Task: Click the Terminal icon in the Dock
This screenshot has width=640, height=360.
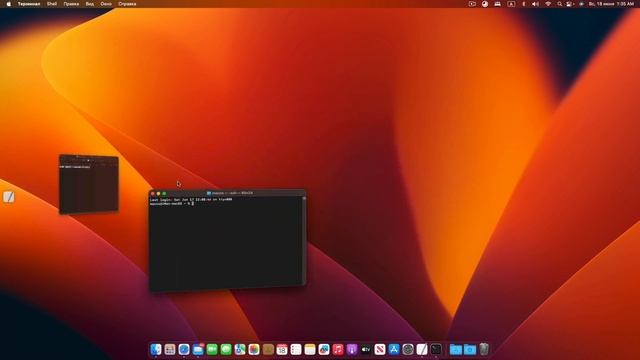Action: coord(436,349)
